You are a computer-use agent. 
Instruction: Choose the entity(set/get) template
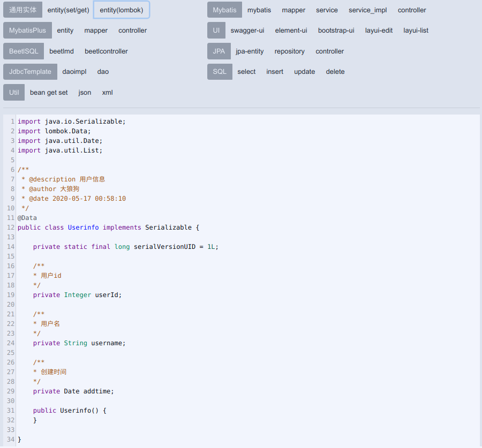(68, 10)
